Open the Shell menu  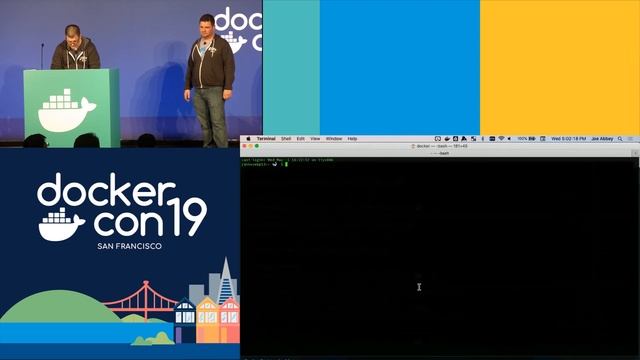[286, 139]
